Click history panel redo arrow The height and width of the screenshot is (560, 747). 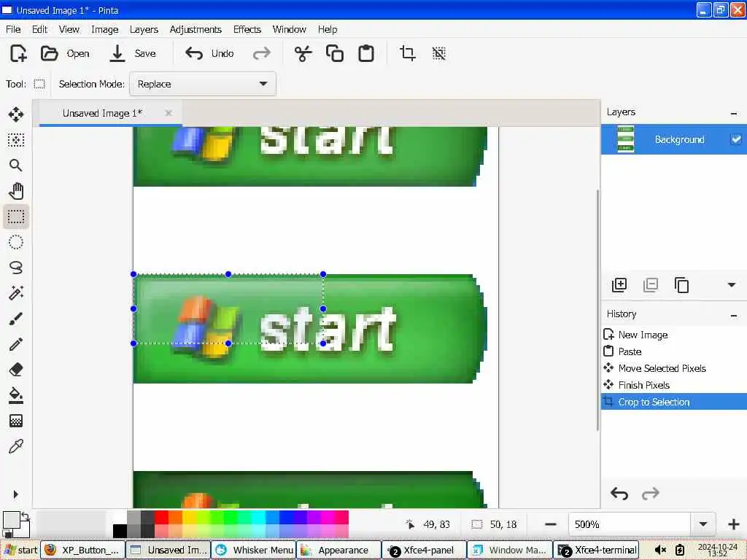[650, 494]
